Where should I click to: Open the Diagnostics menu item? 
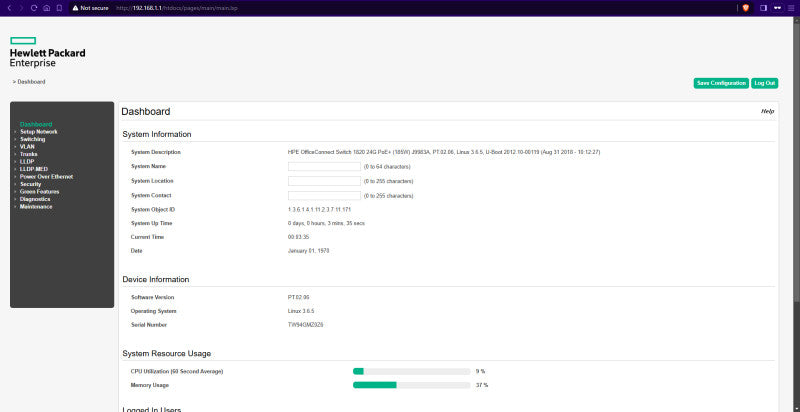(x=35, y=199)
